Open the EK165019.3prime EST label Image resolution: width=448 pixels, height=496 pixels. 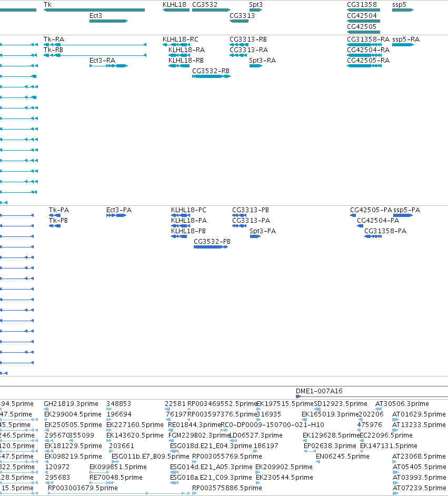pos(330,414)
